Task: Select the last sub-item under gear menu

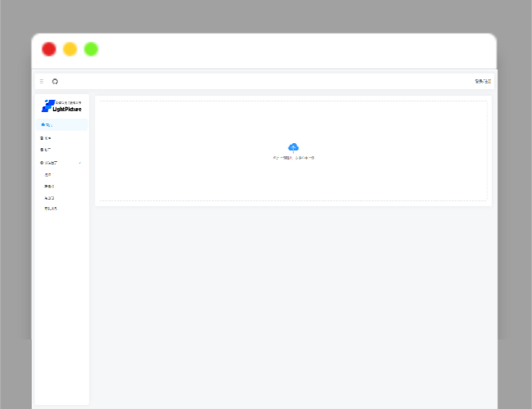Action: [x=51, y=209]
